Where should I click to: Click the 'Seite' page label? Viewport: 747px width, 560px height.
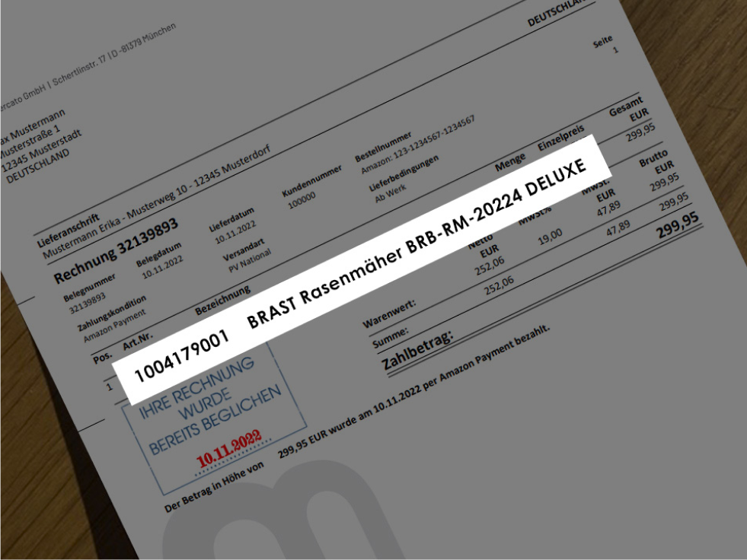(x=602, y=43)
